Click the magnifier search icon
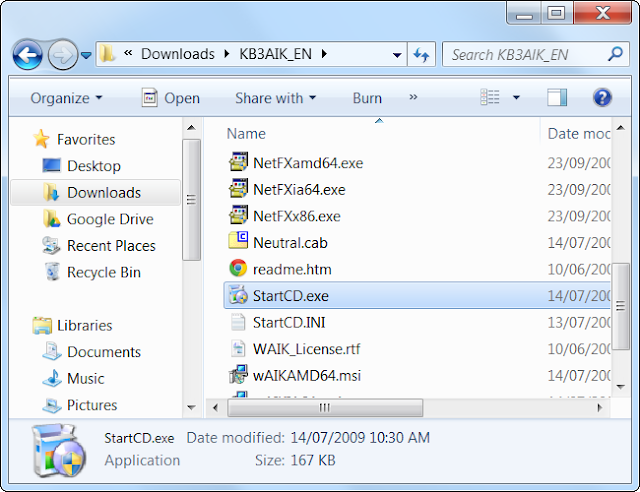Image resolution: width=640 pixels, height=492 pixels. click(616, 54)
